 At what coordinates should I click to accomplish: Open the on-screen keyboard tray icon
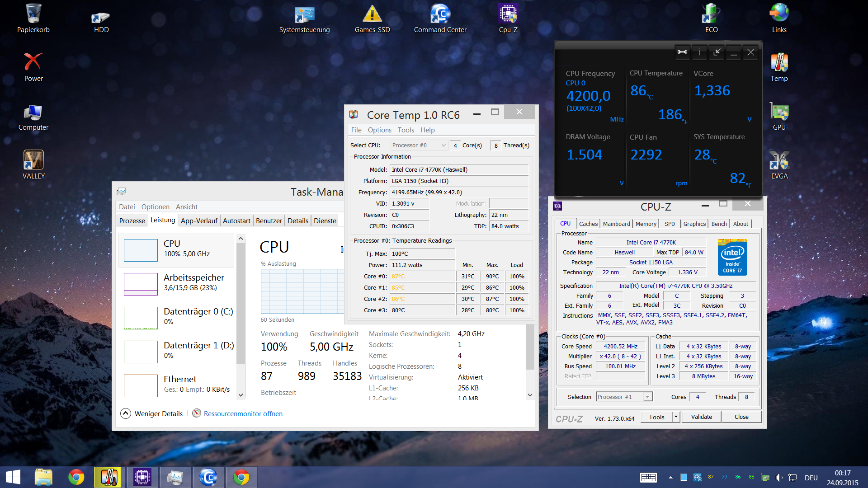click(648, 478)
